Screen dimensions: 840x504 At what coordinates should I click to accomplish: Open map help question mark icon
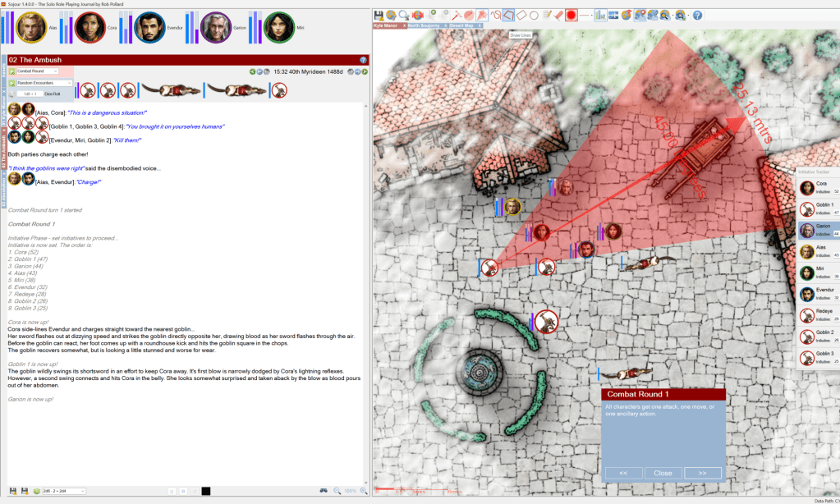697,15
